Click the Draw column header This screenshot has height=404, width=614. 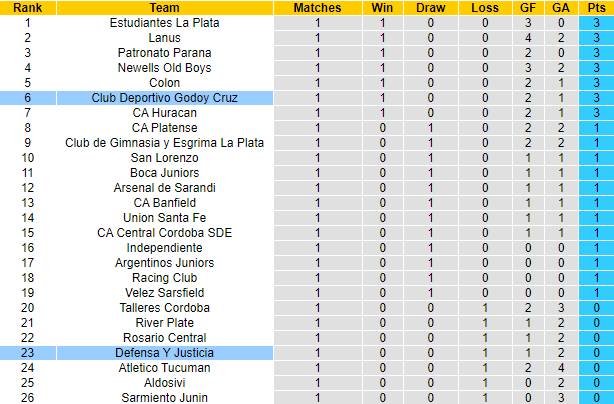432,8
